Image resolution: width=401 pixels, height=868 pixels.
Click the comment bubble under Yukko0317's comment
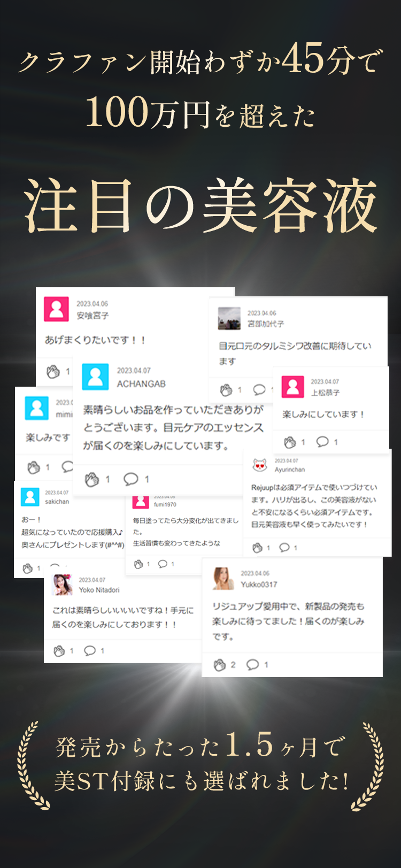[x=252, y=665]
